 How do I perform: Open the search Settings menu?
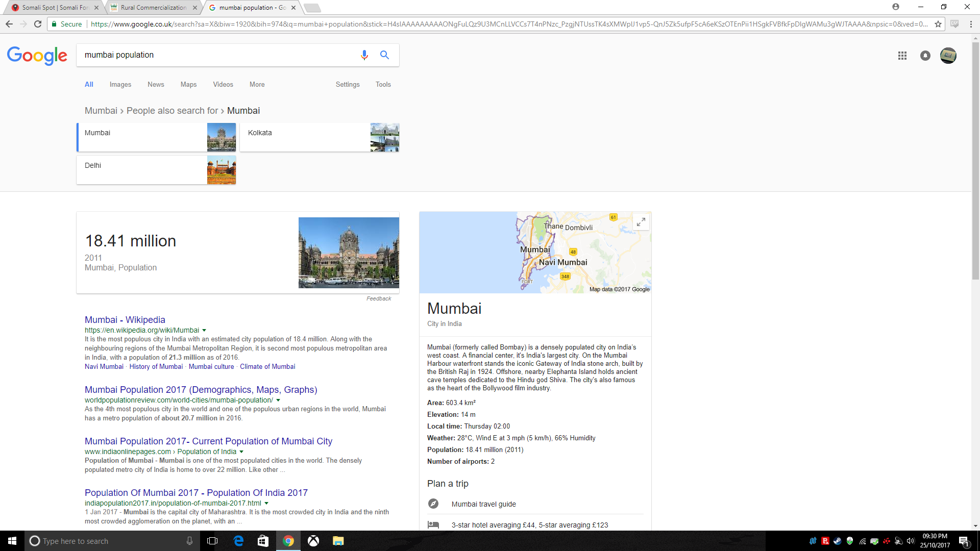348,85
